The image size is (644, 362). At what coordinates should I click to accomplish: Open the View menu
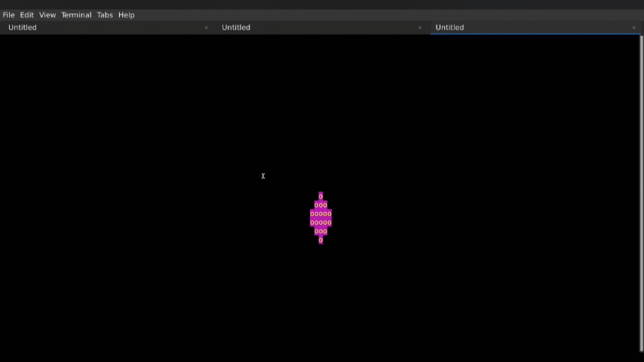48,15
